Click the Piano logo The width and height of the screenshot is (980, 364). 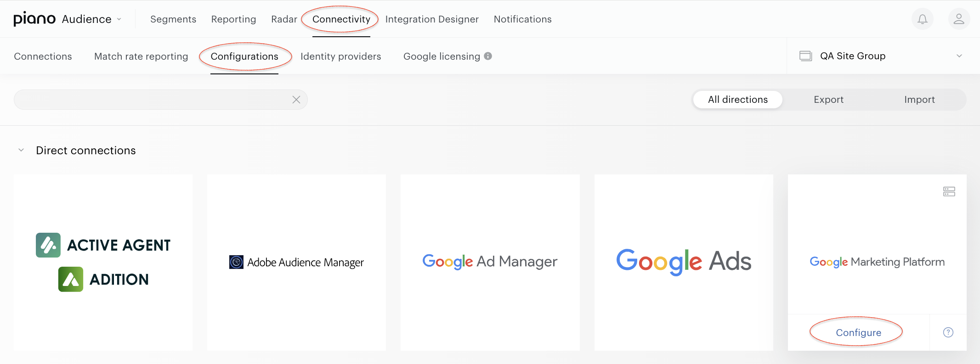click(34, 19)
